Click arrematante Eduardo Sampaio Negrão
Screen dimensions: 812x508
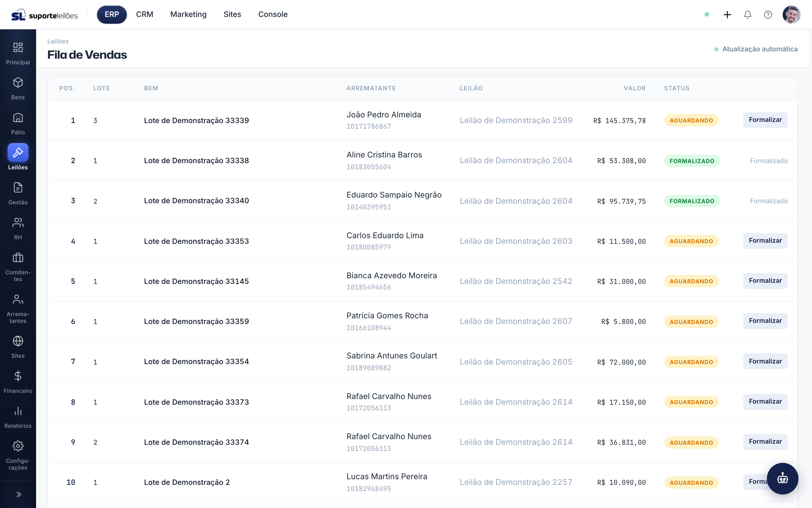pyautogui.click(x=394, y=195)
